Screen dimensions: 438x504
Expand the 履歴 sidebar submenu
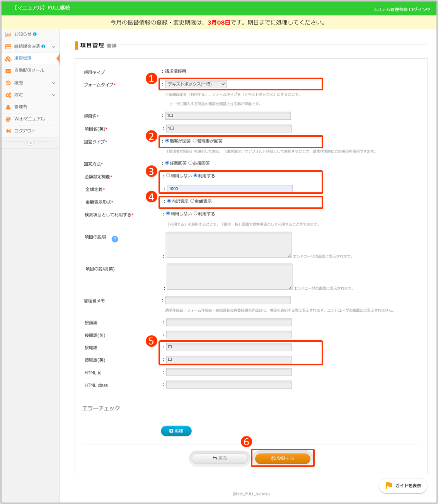coord(53,83)
